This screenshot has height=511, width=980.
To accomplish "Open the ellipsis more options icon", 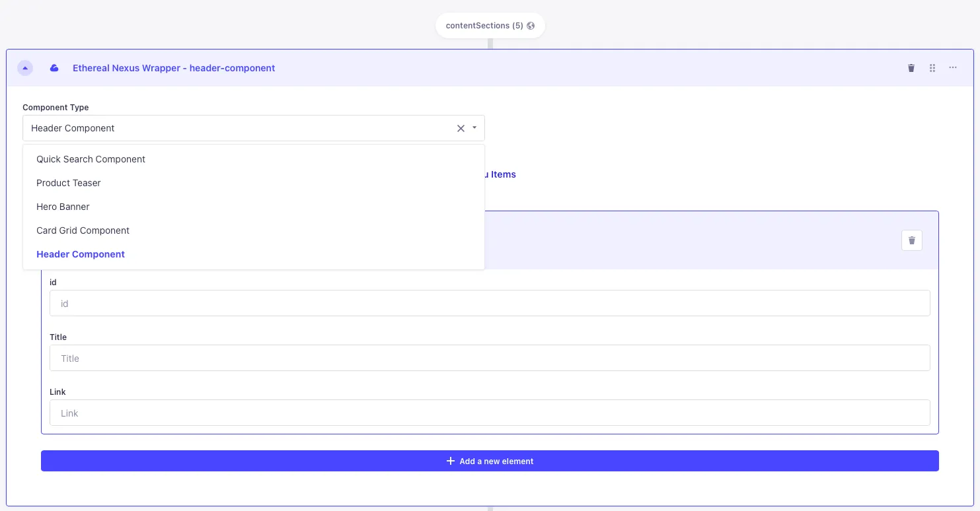I will 953,68.
